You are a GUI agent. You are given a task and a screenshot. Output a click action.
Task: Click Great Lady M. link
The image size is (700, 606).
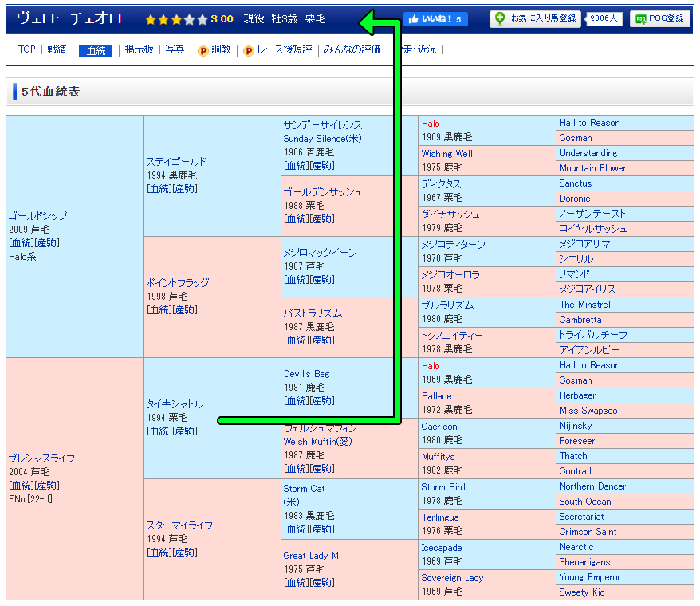click(x=312, y=556)
